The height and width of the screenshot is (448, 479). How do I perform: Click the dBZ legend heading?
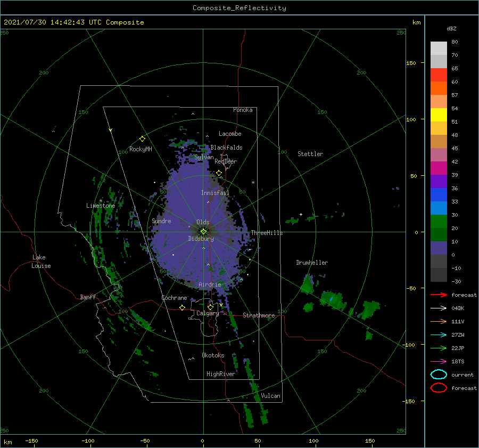pyautogui.click(x=451, y=29)
